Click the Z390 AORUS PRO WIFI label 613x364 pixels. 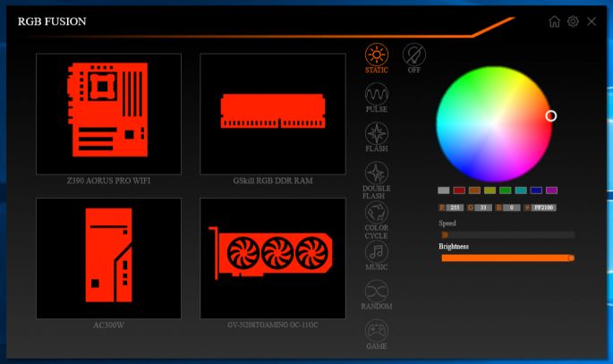point(108,181)
